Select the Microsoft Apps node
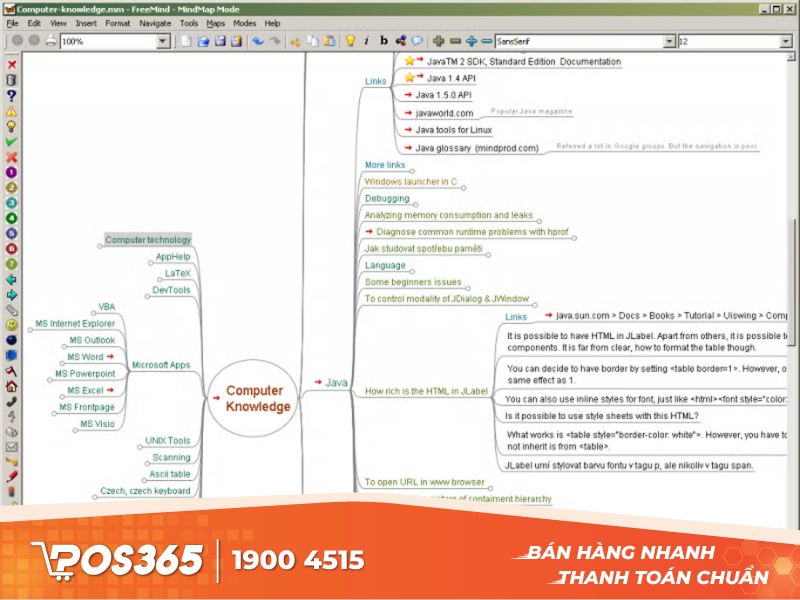Screen dimensions: 800x600 click(161, 365)
